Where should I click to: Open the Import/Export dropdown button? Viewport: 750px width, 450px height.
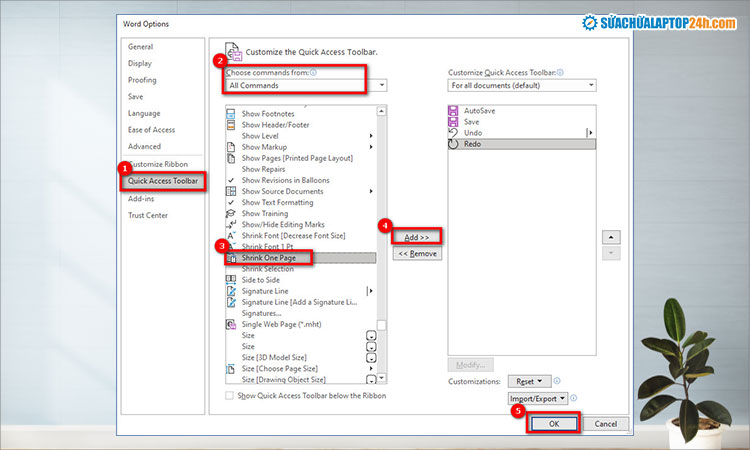click(538, 398)
